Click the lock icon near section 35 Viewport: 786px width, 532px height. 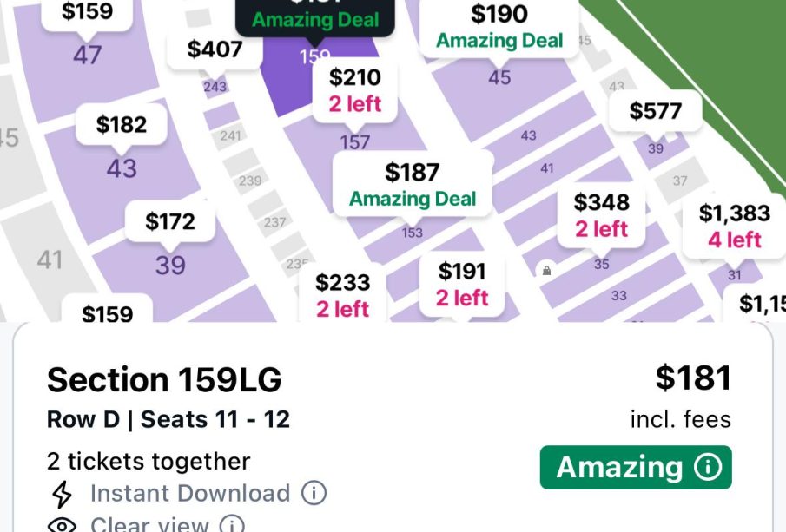546,271
